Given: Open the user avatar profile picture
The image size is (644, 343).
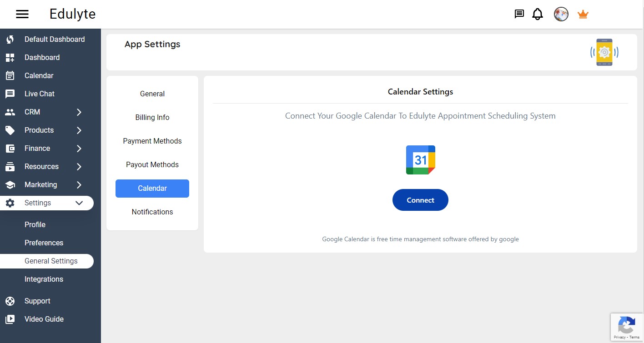Looking at the screenshot, I should tap(561, 14).
